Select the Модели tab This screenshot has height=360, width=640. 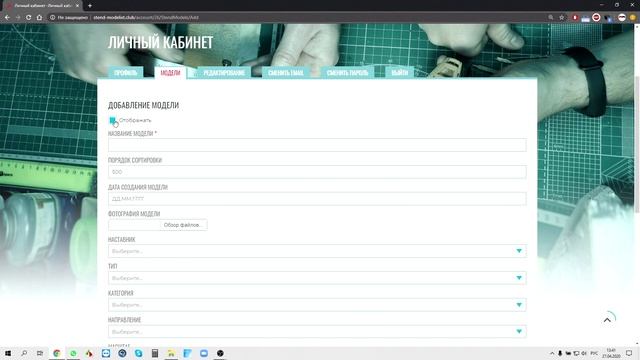pyautogui.click(x=170, y=73)
